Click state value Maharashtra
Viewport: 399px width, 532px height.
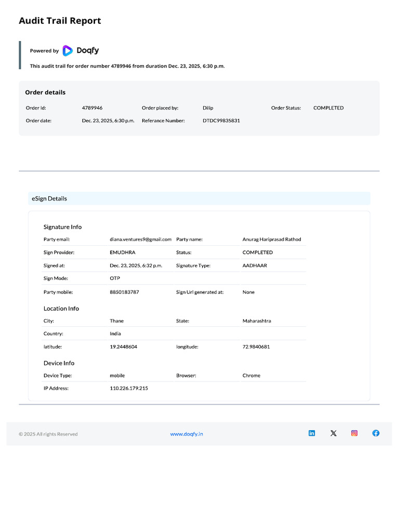(257, 321)
